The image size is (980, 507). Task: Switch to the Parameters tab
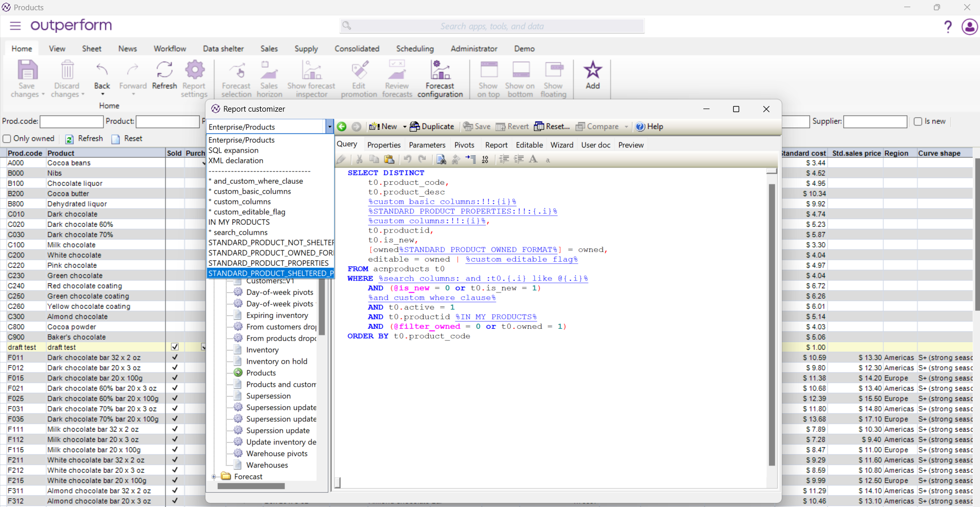(x=427, y=145)
